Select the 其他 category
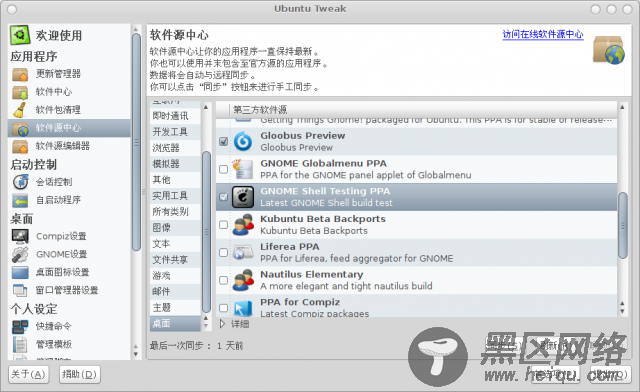 (x=175, y=180)
